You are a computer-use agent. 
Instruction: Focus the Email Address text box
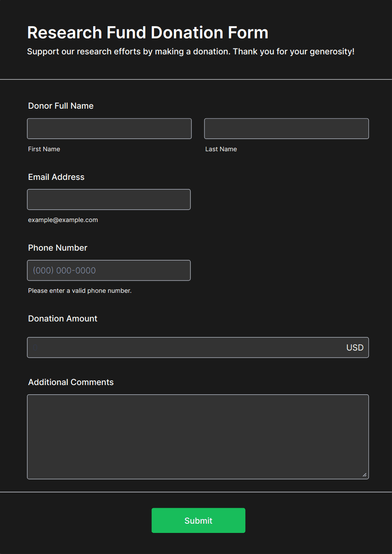tap(109, 199)
